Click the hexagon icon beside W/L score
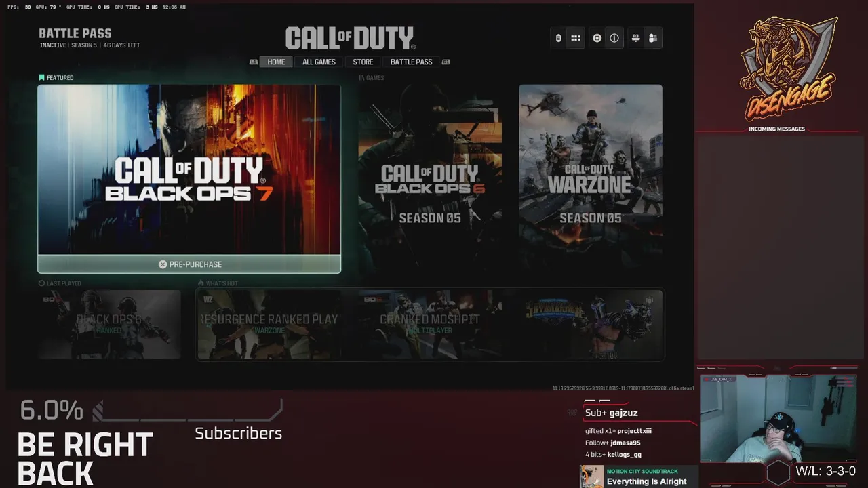 tap(778, 471)
